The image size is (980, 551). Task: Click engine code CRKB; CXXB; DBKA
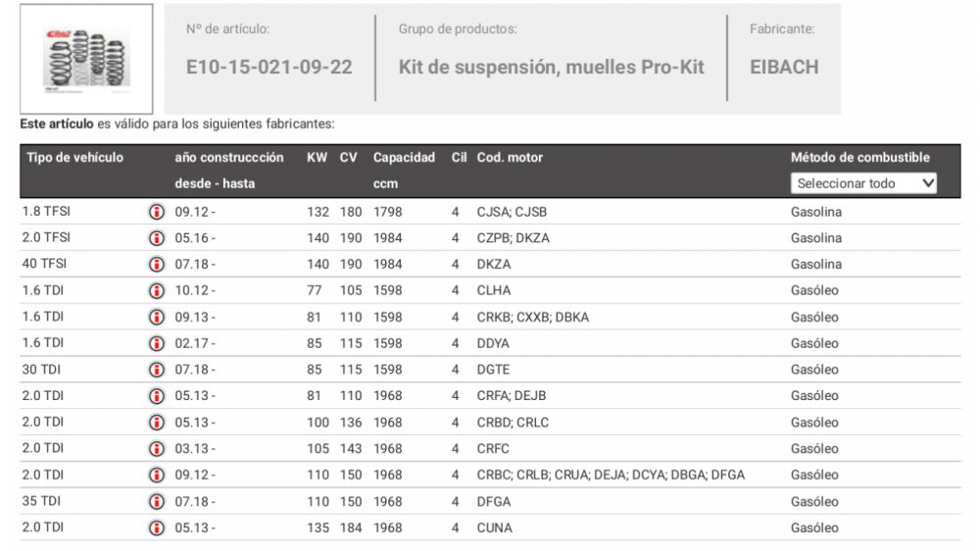click(x=532, y=317)
